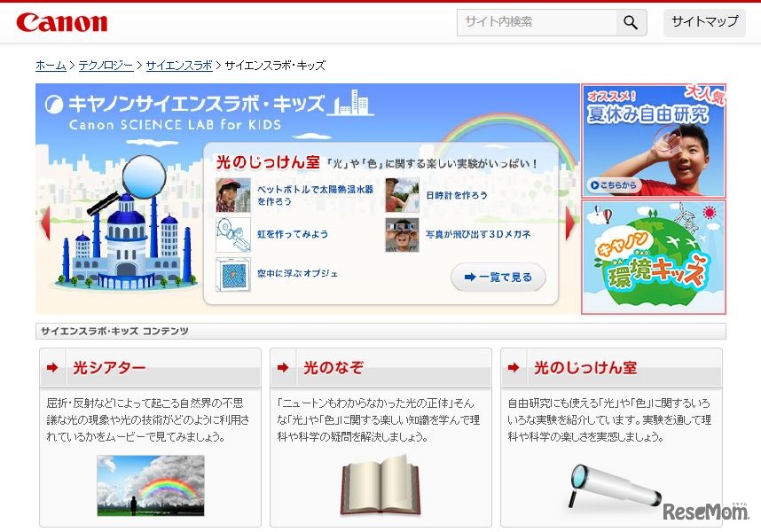Click the ニュートン description text under 光のなぞ
Viewport: 761px width, 532px height.
click(x=379, y=420)
